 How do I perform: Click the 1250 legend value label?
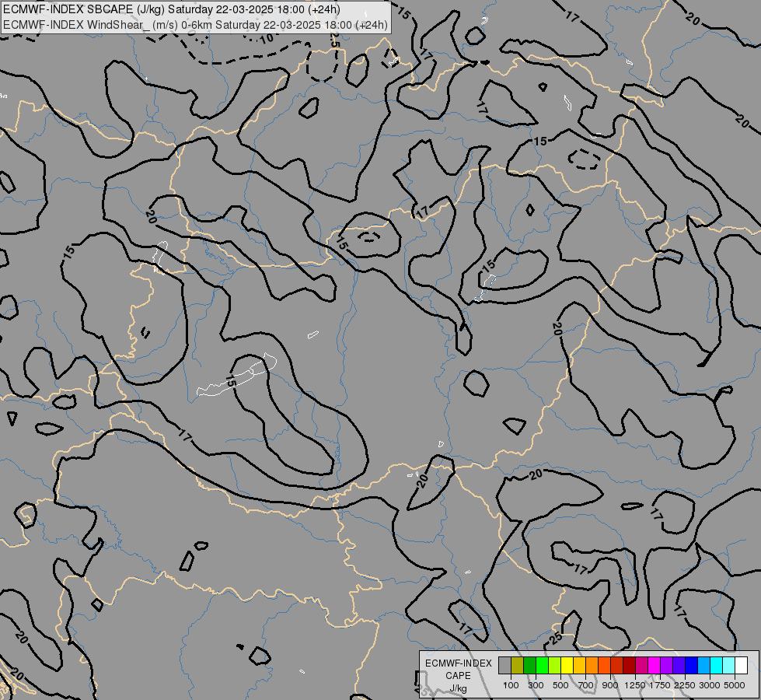(x=635, y=685)
